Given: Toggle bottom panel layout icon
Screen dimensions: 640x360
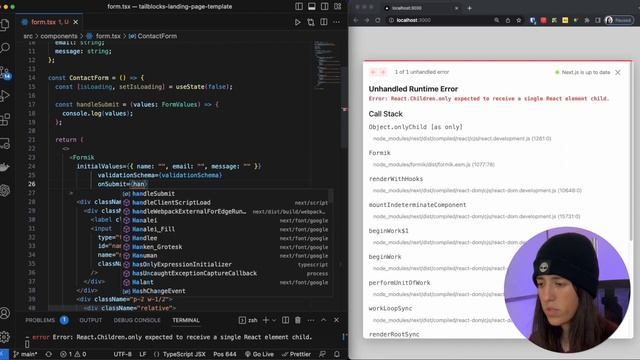Looking at the screenshot, I should (x=312, y=7).
